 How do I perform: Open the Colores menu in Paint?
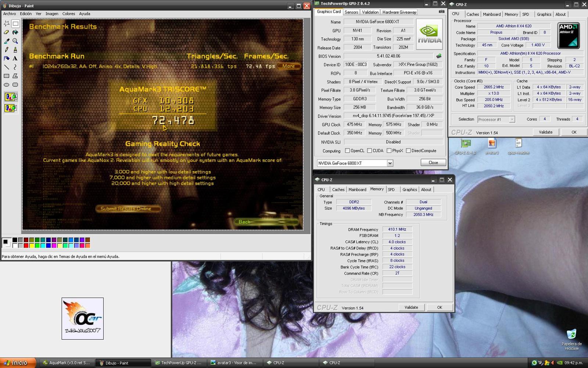tap(69, 14)
